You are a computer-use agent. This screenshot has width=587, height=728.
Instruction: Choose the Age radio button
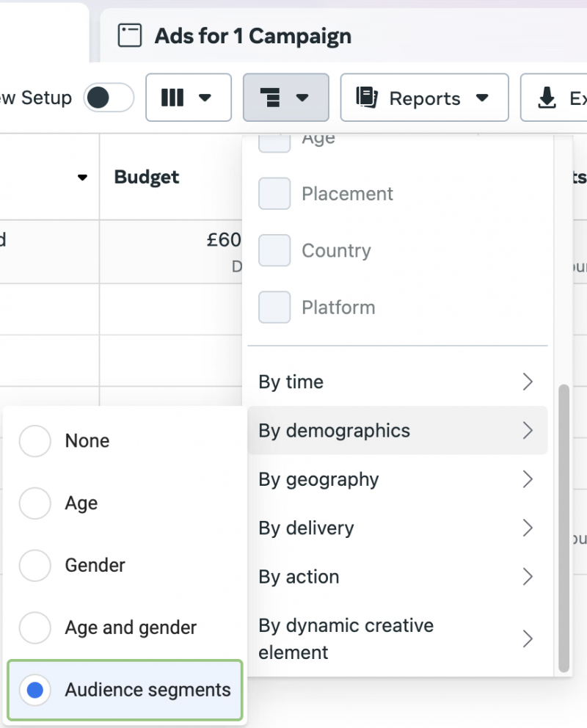(35, 503)
